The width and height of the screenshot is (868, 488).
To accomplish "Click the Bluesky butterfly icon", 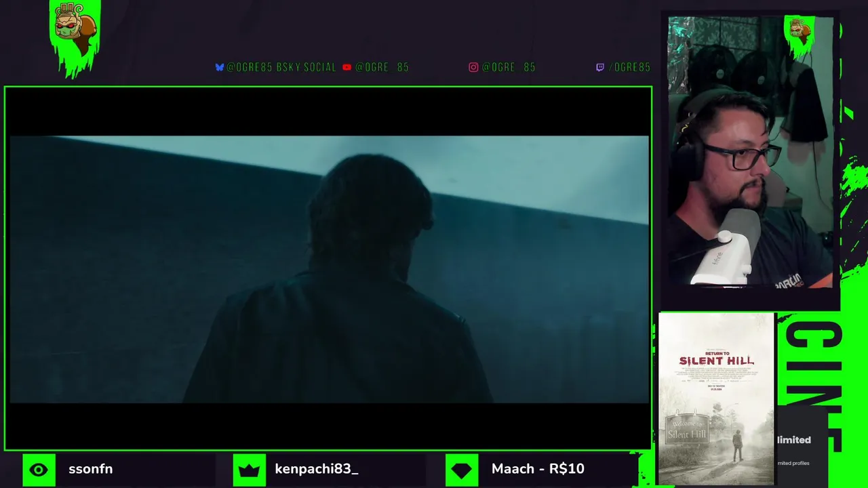I will 220,67.
